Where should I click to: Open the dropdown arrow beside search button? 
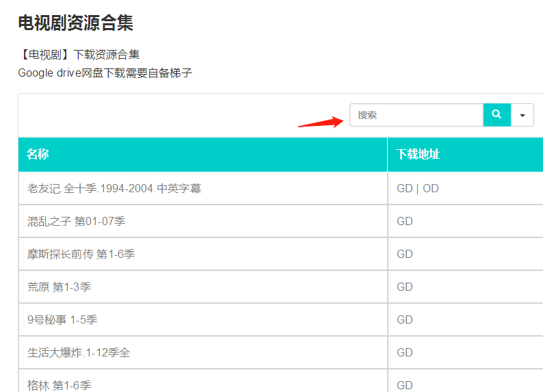522,115
